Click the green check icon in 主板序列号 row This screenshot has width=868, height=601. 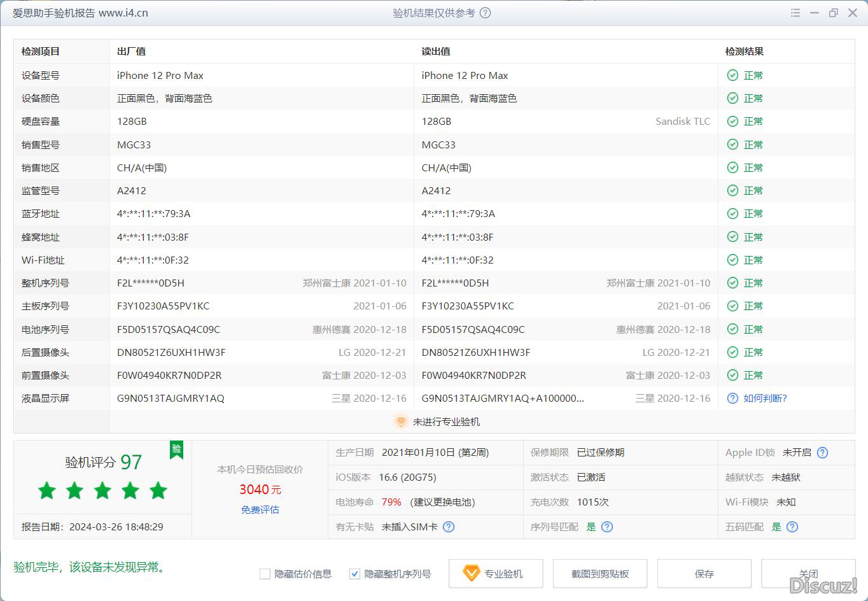pyautogui.click(x=732, y=306)
